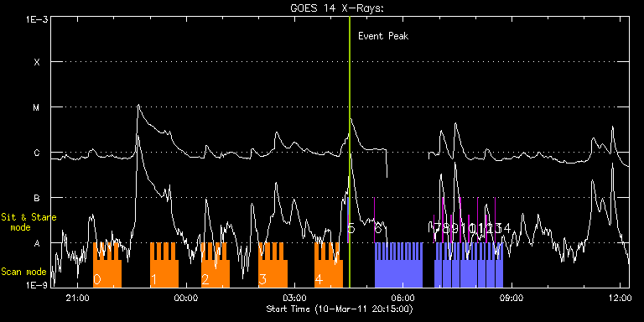Click the yellow Scan mode label
The width and height of the screenshot is (644, 322).
click(23, 272)
